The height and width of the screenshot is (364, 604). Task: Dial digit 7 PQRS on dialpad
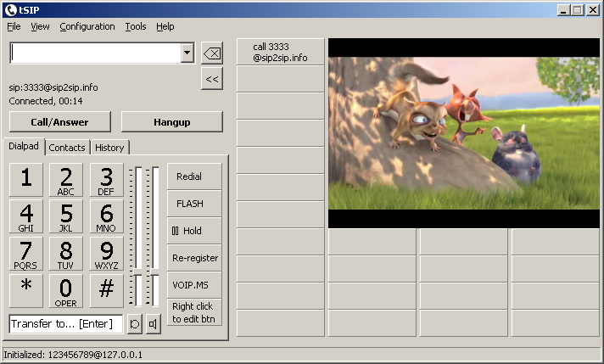[26, 254]
